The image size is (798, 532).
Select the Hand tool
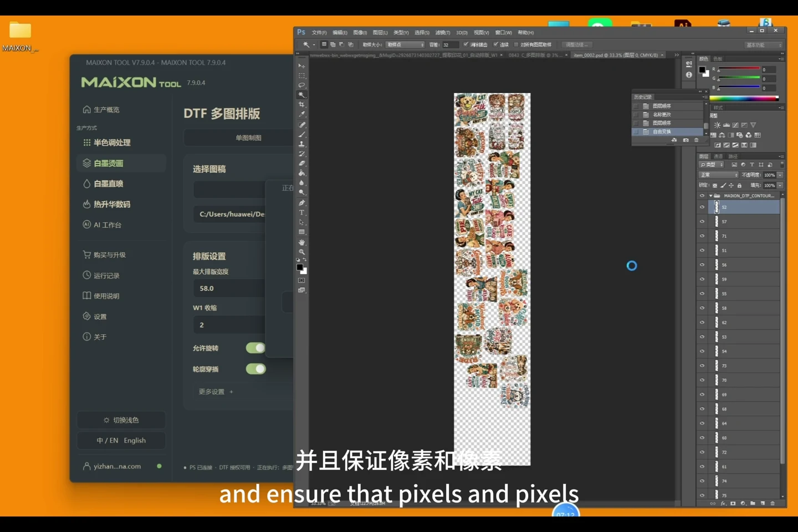click(301, 242)
